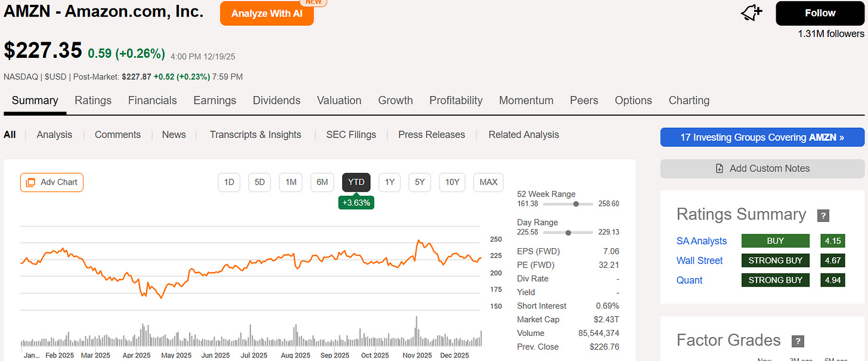The image size is (868, 361).
Task: Switch to the Momentum tab
Action: (526, 100)
